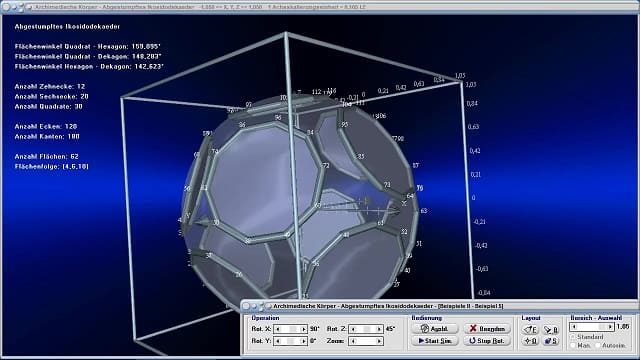Stop rotation with Stop Rot. button
Viewport: 640px width, 360px height.
tap(487, 340)
